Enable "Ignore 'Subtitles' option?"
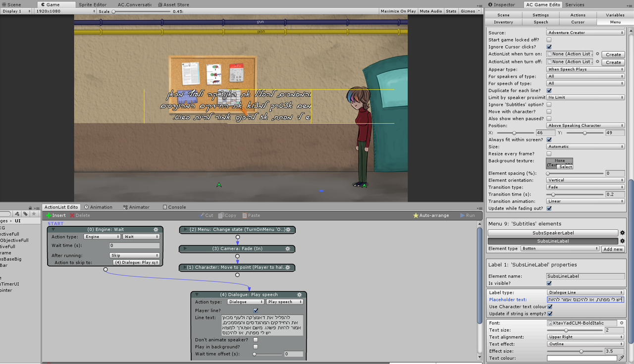Screen dimensions: 634x364 click(x=549, y=104)
